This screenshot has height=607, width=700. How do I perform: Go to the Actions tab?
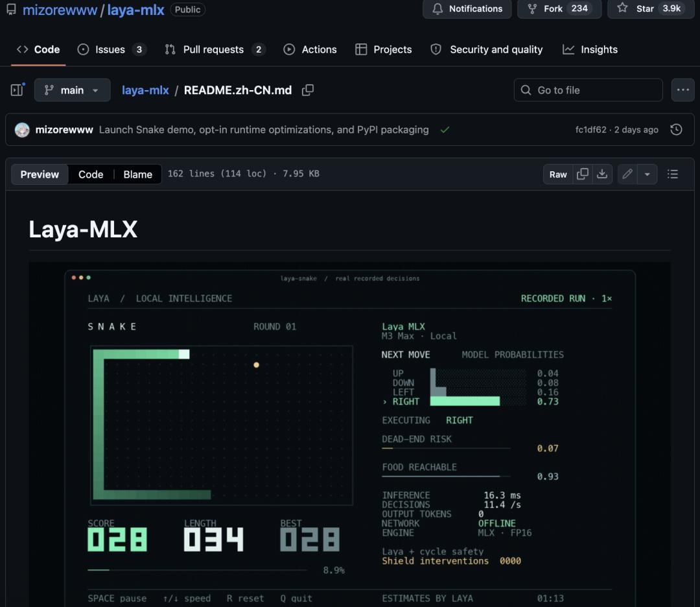[x=310, y=49]
